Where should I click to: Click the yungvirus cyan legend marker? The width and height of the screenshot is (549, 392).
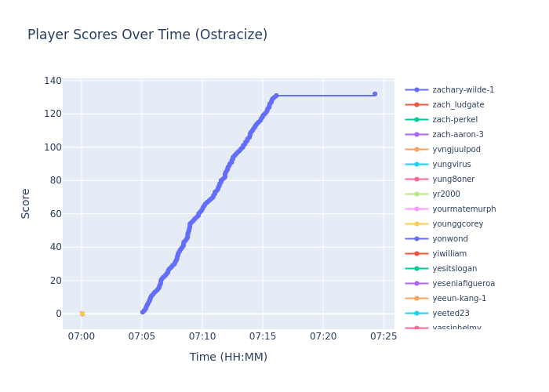coord(416,165)
